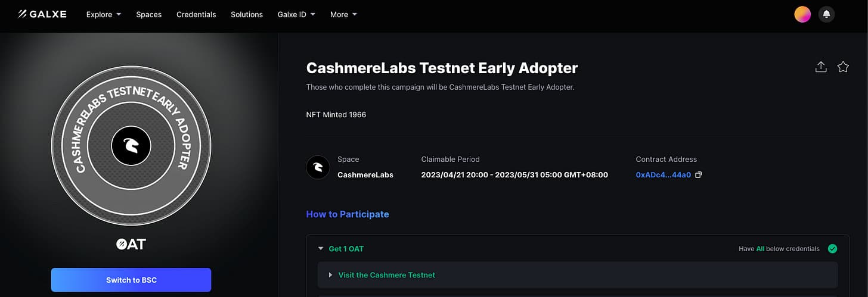Click the OAT logo under the badge

(x=131, y=244)
